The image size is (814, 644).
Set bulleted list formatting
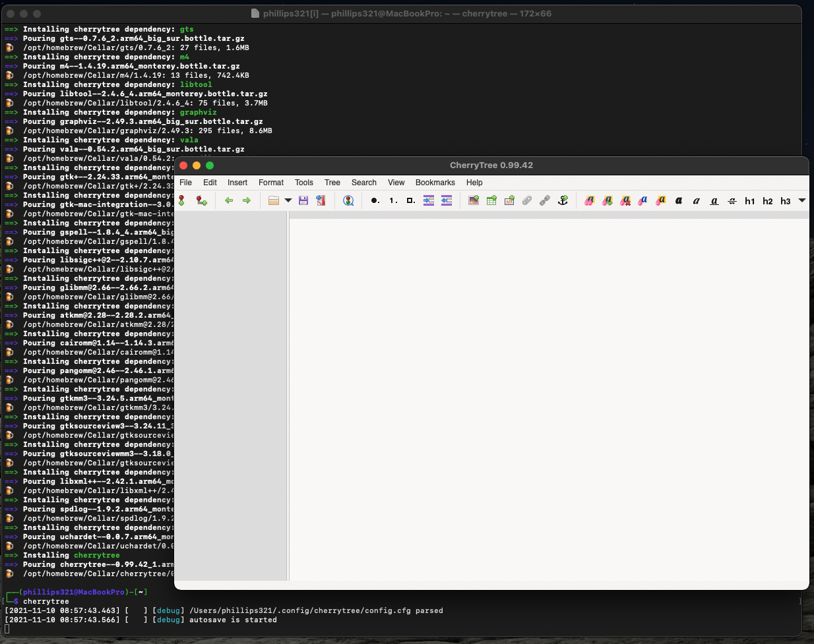tap(375, 200)
